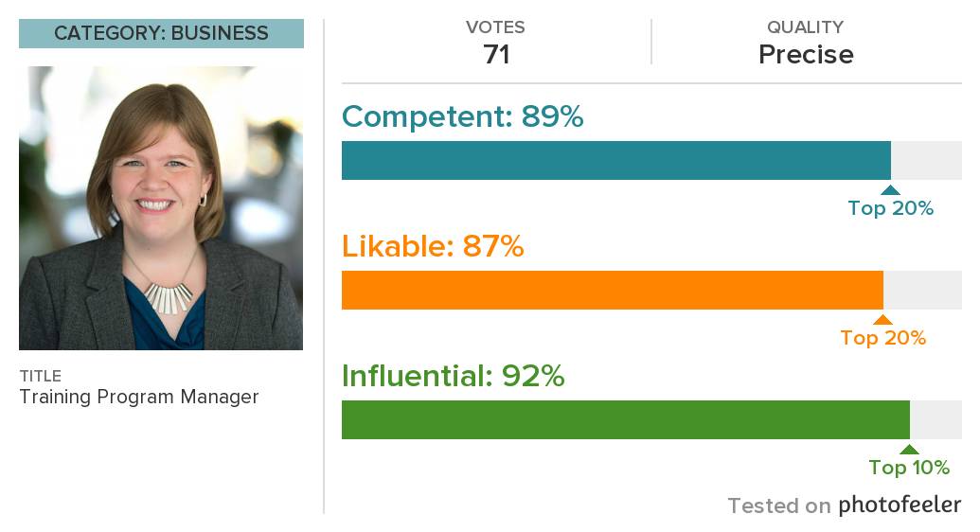Click the Tested on text
The image size is (980, 532).
tap(779, 505)
